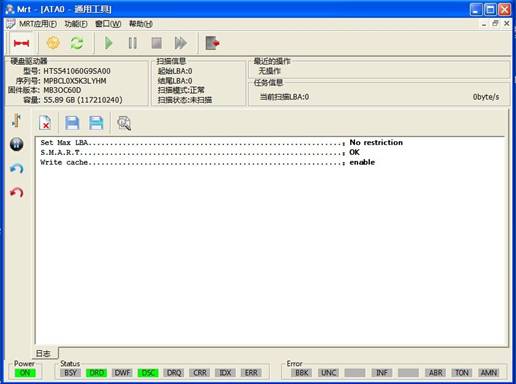516x384 pixels.
Task: Click the ERR status indicator
Action: [251, 373]
